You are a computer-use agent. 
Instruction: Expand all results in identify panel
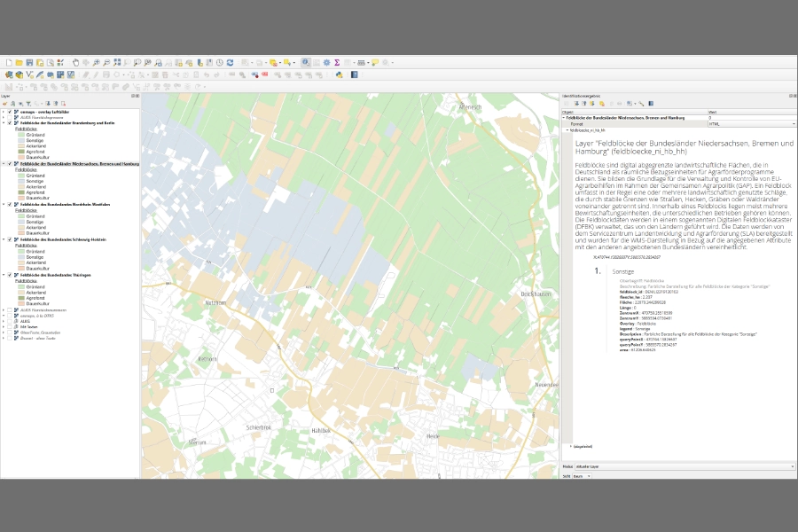point(576,104)
